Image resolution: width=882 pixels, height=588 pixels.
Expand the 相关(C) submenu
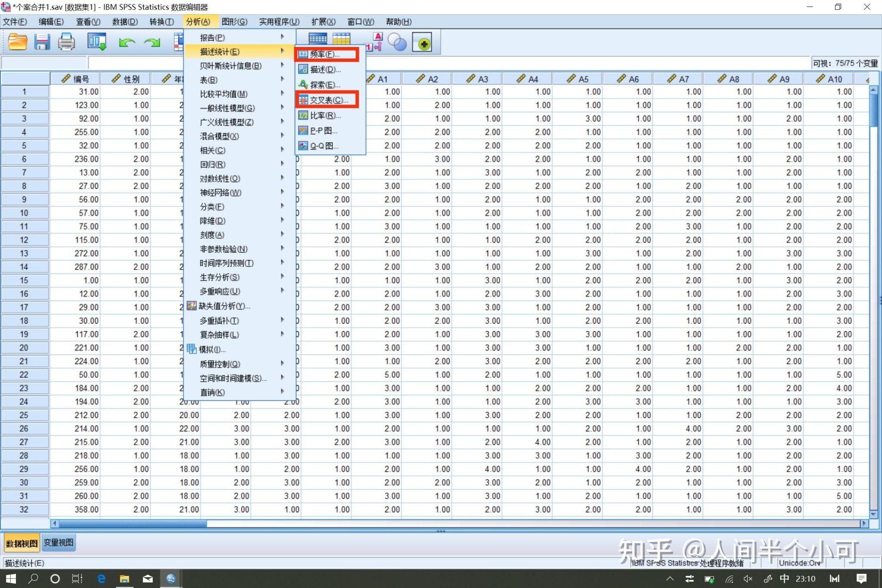(239, 150)
